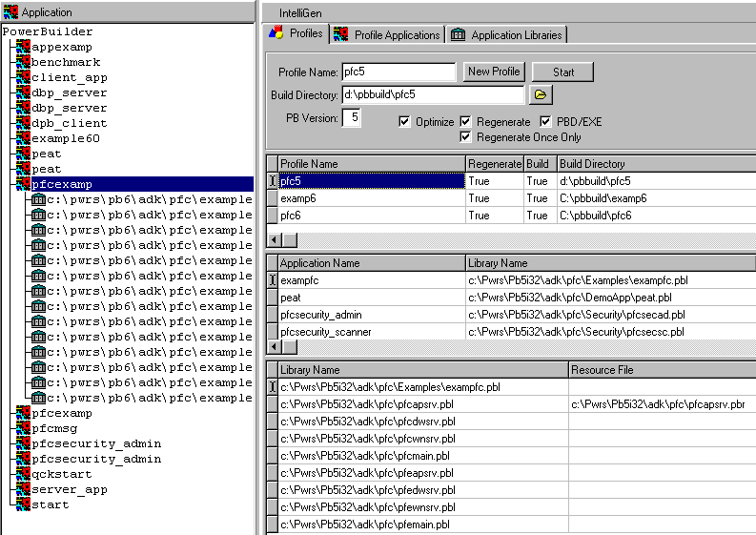Screen dimensions: 756x535
Task: Click the browse folder icon beside Build Directory
Action: [x=541, y=94]
